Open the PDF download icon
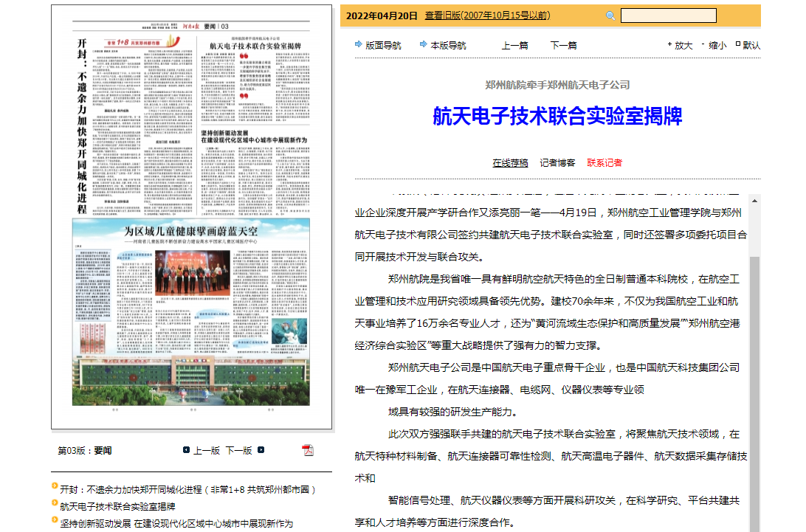The width and height of the screenshot is (806, 532). pos(307,450)
